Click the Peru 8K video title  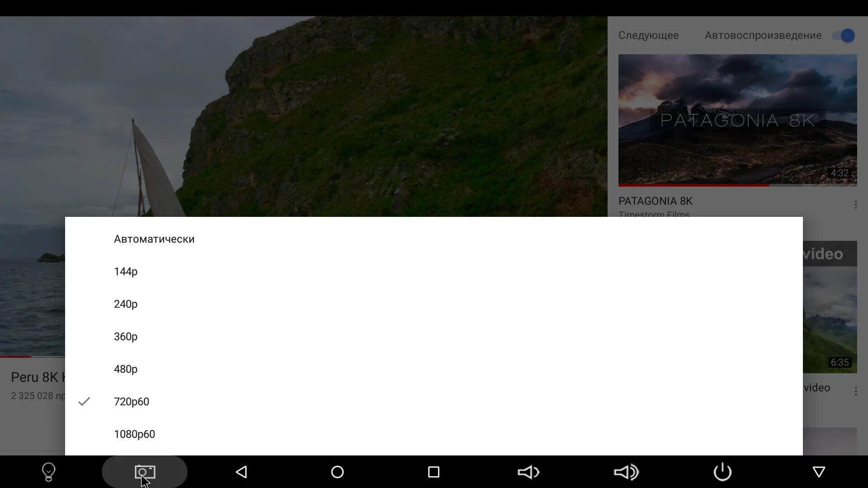tap(38, 377)
